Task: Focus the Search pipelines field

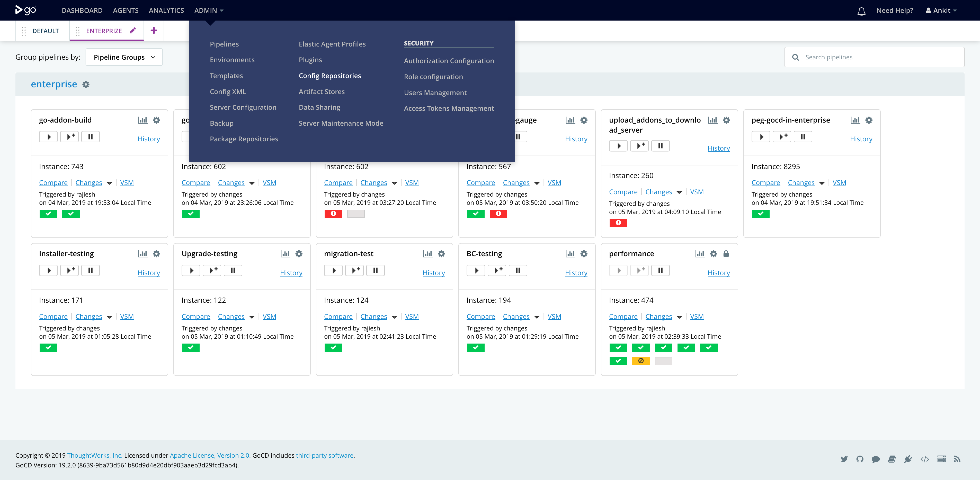Action: tap(874, 57)
